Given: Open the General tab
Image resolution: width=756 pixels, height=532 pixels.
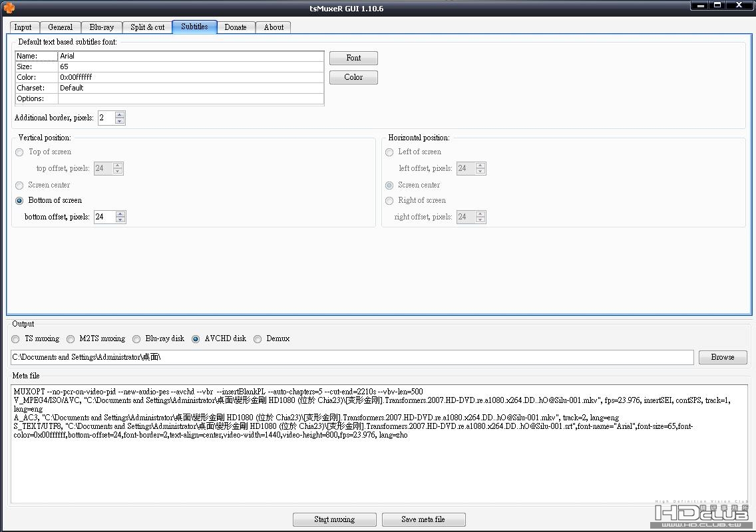Looking at the screenshot, I should click(61, 27).
